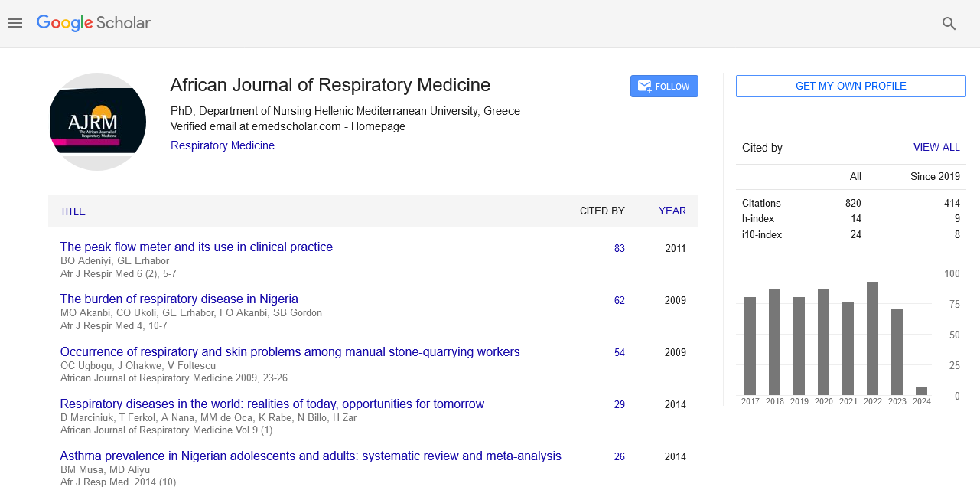Click the profile name heading

tap(330, 85)
